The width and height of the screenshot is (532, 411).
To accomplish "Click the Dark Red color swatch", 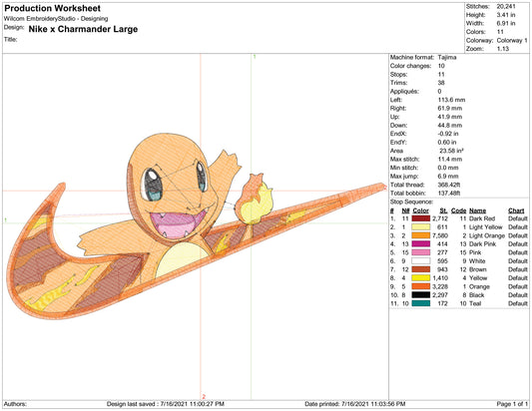I will click(421, 218).
